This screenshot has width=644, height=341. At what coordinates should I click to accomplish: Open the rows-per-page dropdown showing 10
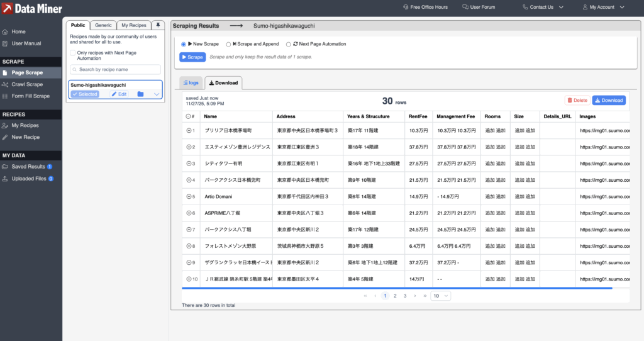click(440, 296)
